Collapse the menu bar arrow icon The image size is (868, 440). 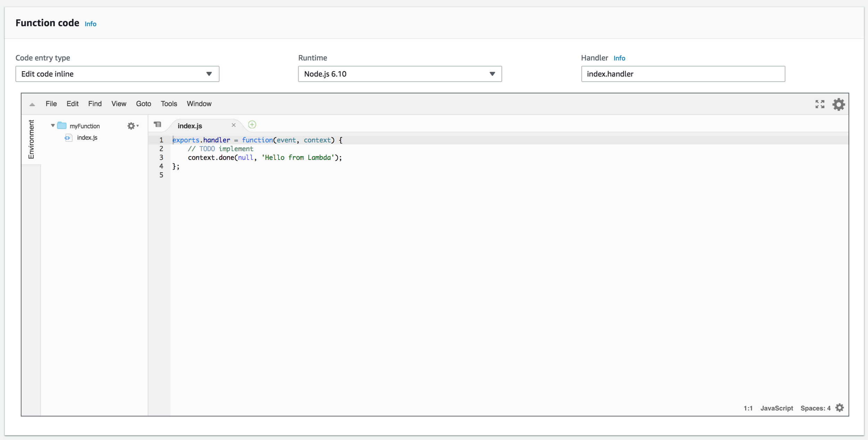pos(32,104)
